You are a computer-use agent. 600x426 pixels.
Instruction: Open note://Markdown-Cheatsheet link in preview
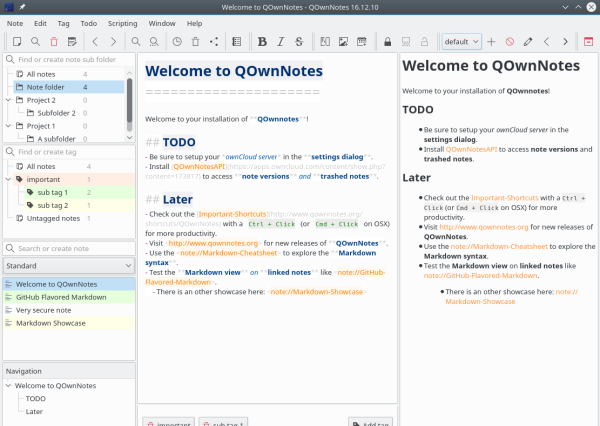499,246
